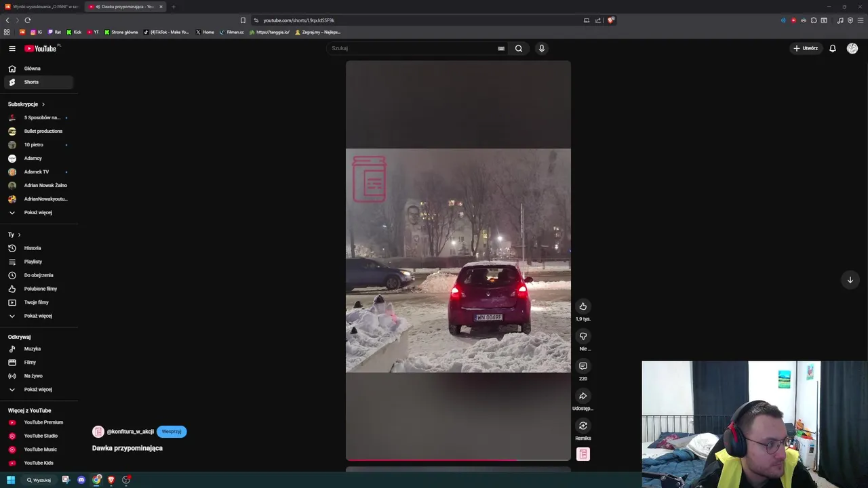Open the browser main menu
Screen dimensions: 868x488
click(861, 20)
